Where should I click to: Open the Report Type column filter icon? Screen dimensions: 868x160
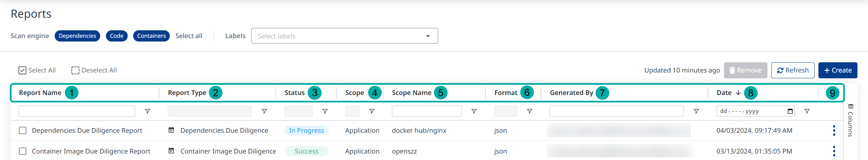pyautogui.click(x=264, y=111)
